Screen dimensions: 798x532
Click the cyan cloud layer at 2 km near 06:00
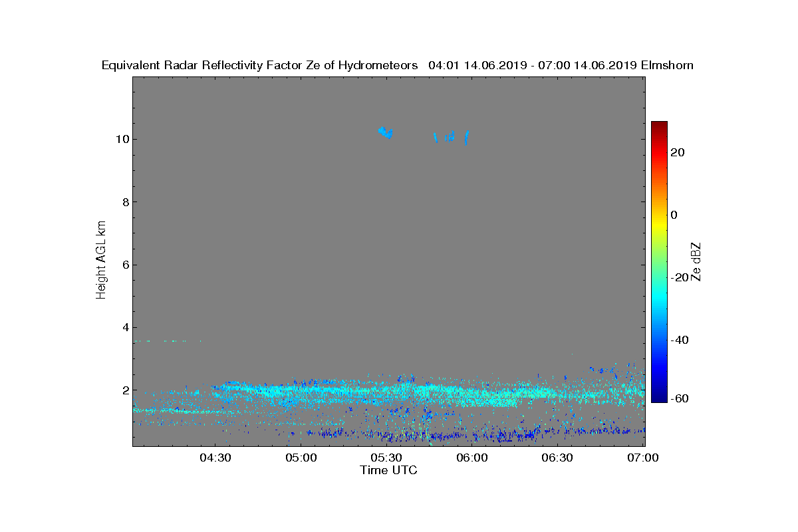472,394
